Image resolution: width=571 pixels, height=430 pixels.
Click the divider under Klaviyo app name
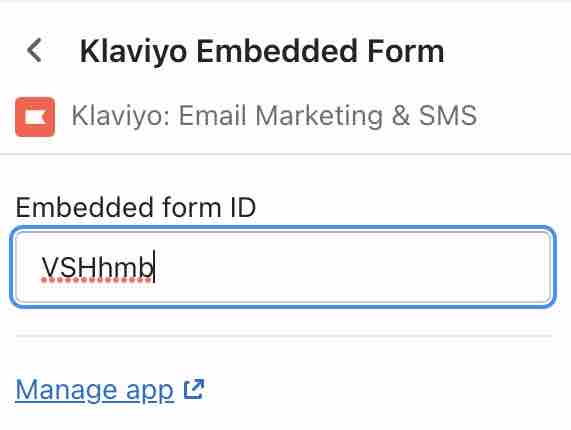(286, 154)
